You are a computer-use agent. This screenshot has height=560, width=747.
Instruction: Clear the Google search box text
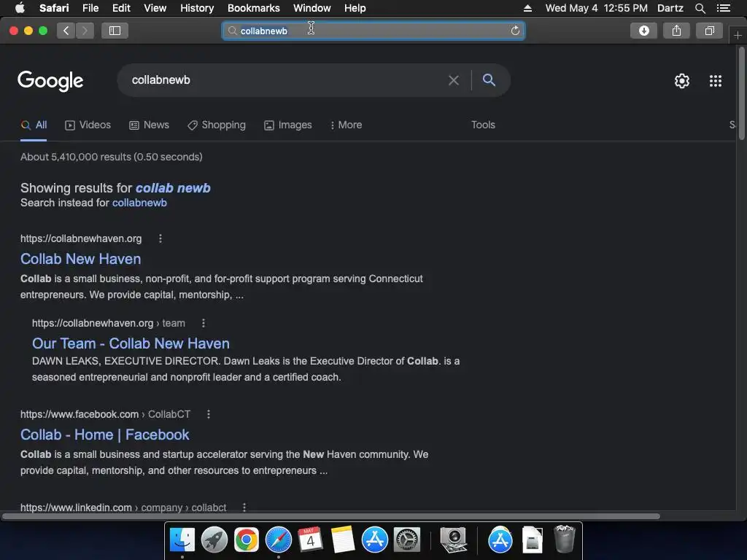tap(454, 80)
